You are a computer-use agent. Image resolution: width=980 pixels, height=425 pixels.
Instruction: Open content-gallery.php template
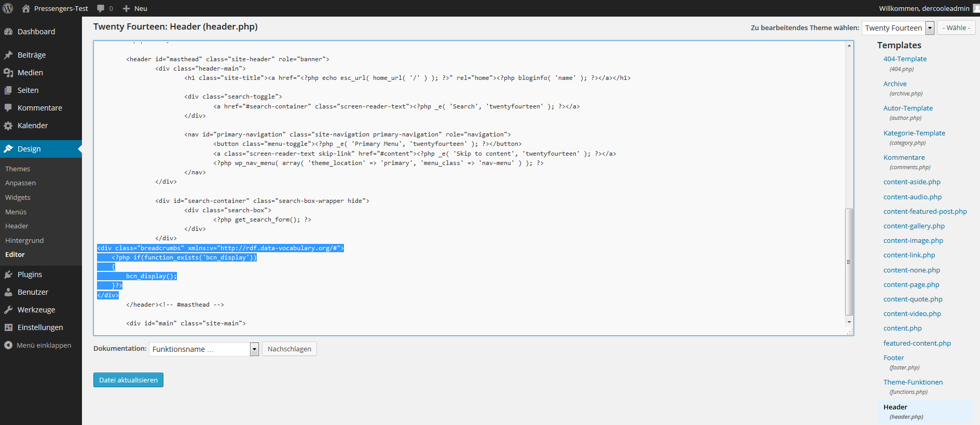pyautogui.click(x=914, y=226)
